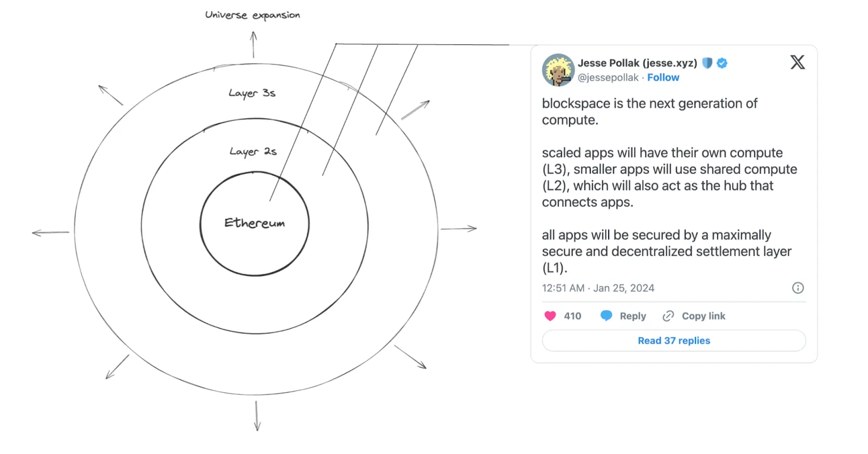Click the X logo on the tweet
Screen dimensions: 868x454
(797, 62)
